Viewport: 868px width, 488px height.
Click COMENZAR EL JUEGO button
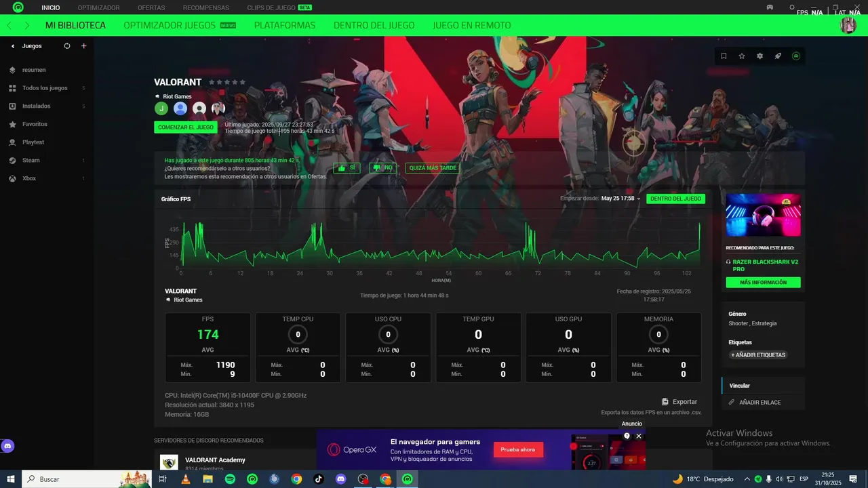tap(186, 127)
